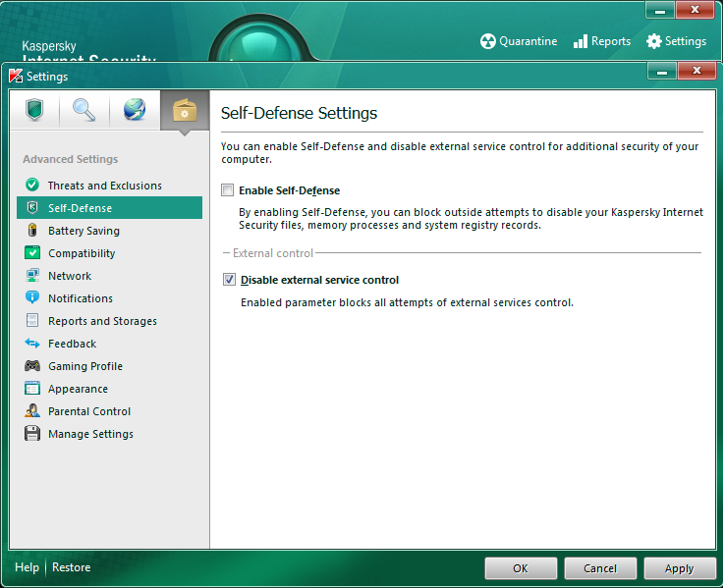Click the Parental Control person icon
This screenshot has height=588, width=723.
32,410
